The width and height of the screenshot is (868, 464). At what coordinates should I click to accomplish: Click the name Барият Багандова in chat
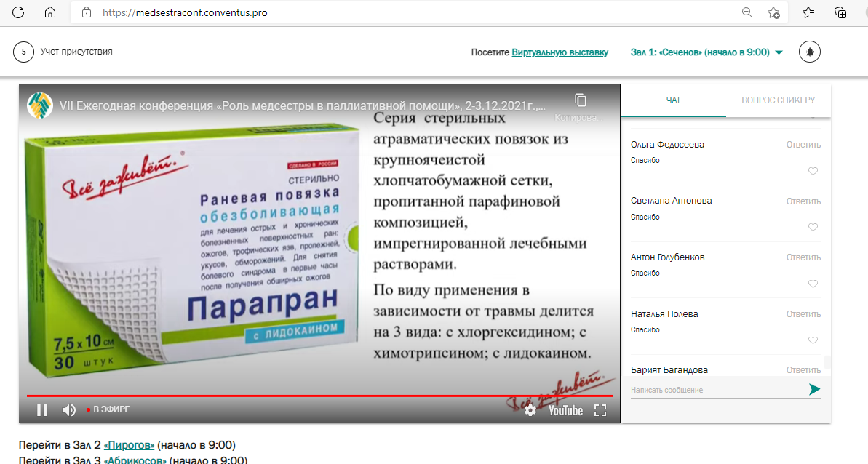(669, 370)
